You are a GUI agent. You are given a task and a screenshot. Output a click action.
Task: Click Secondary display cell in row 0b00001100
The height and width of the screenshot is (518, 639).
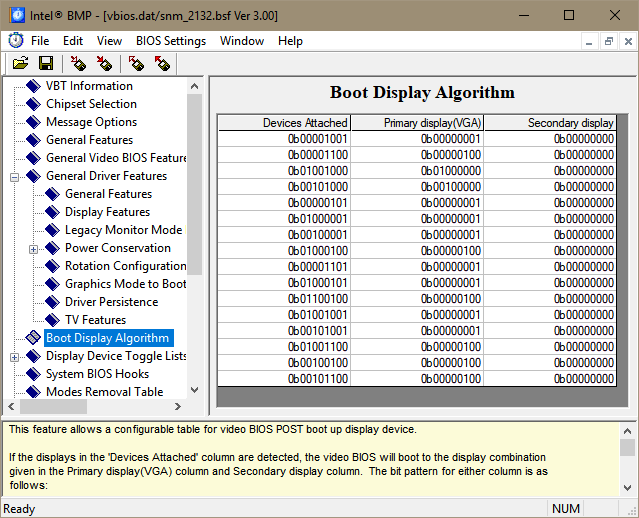(x=550, y=155)
